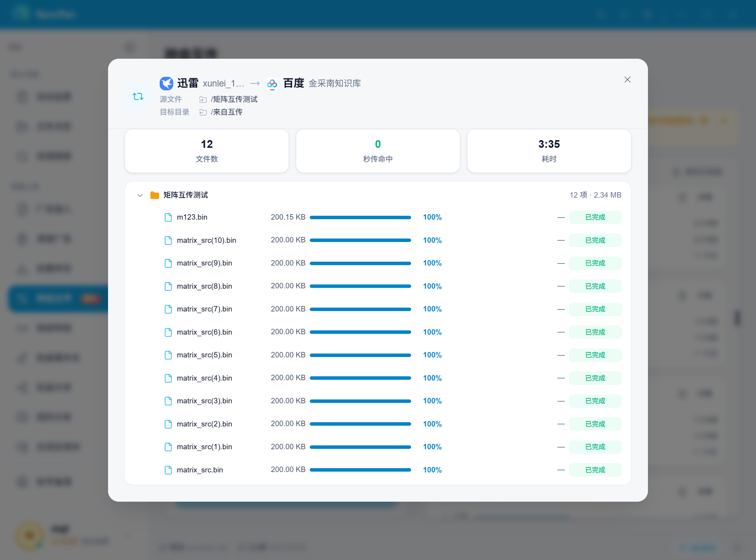Viewport: 756px width, 560px height.
Task: Click the 耗时 3:35 stat card
Action: pyautogui.click(x=549, y=151)
